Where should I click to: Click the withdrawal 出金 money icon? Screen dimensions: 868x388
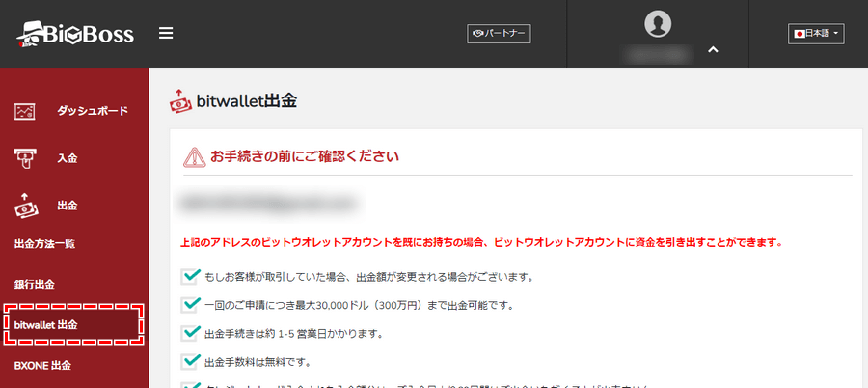[26, 205]
